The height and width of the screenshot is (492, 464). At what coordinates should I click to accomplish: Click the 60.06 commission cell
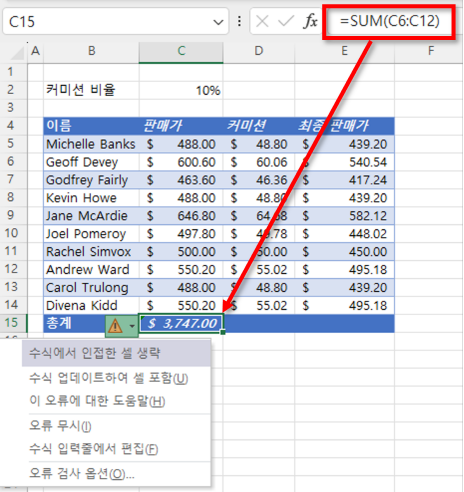(259, 162)
